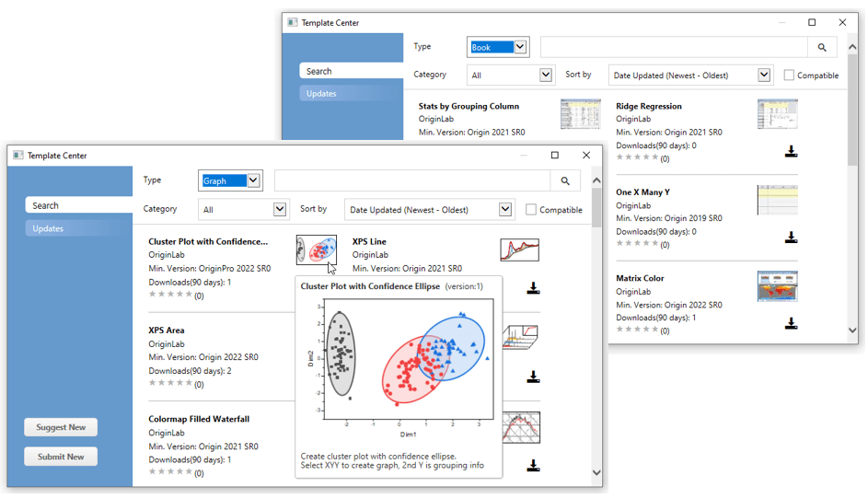
Task: Enable Compatible checkbox in Graph window
Action: point(531,210)
